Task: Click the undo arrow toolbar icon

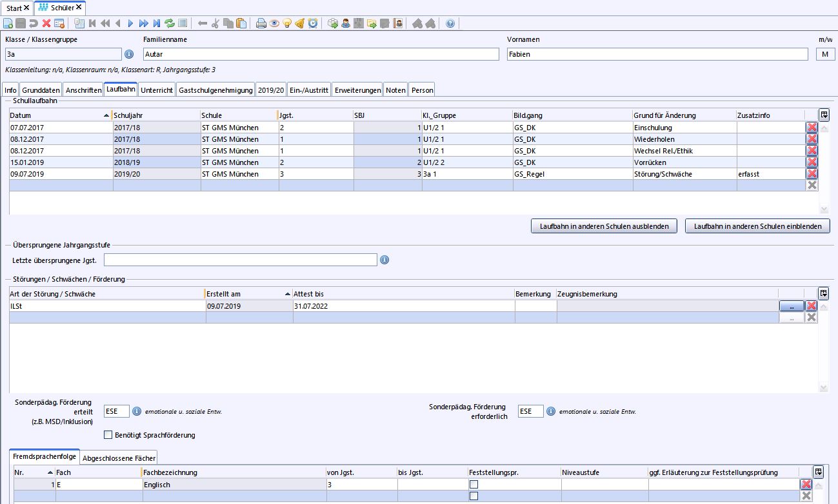Action: coord(34,23)
